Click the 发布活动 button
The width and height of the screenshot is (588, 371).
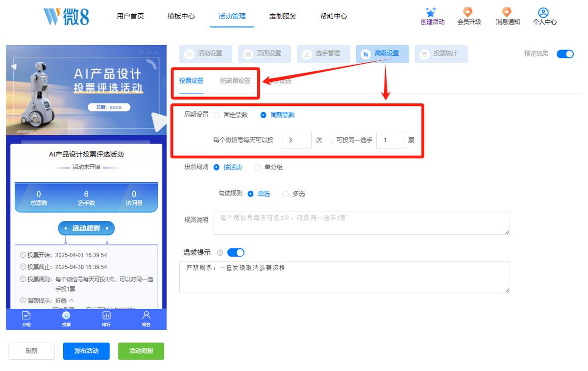click(x=86, y=351)
